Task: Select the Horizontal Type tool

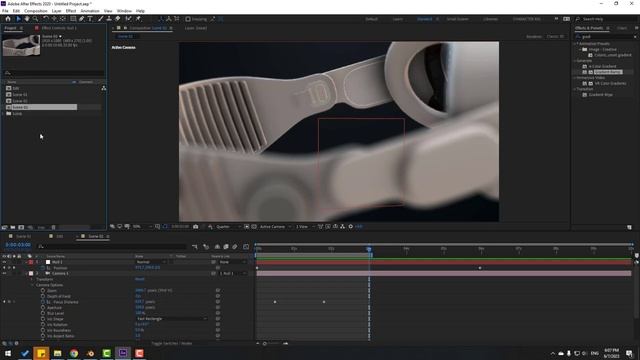Action: click(90, 19)
